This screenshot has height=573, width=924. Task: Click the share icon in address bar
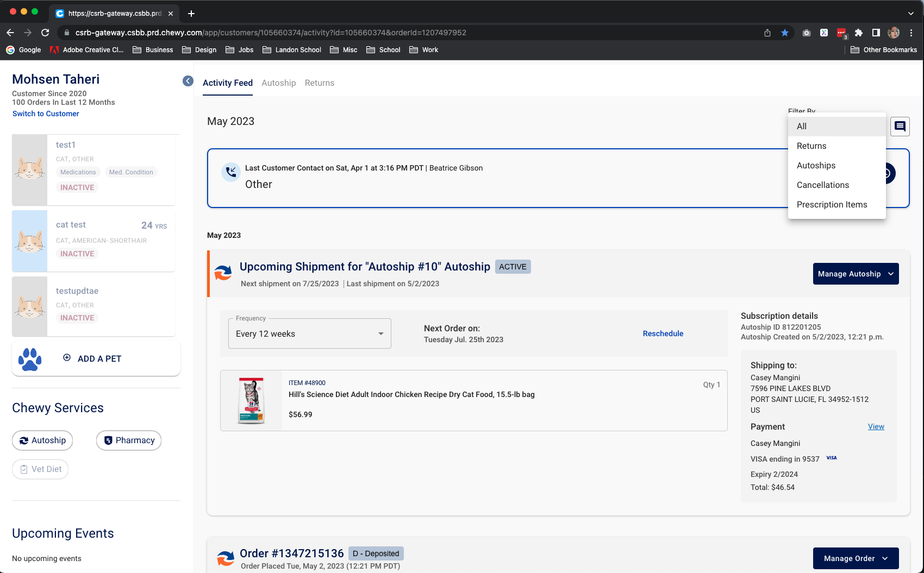tap(767, 33)
